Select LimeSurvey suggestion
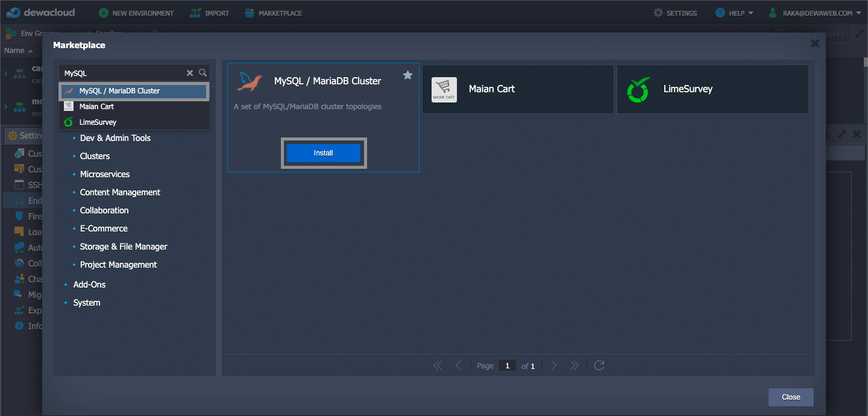The width and height of the screenshot is (868, 416). [134, 122]
